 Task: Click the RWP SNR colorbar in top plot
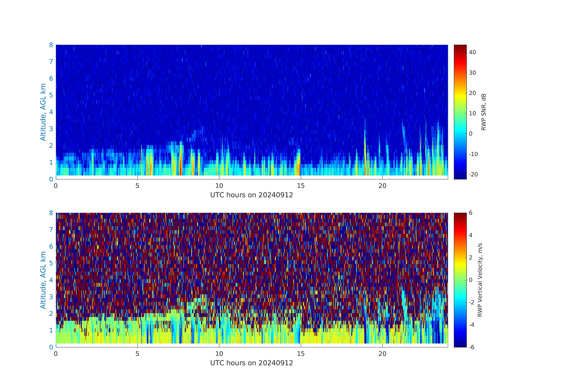click(x=460, y=112)
